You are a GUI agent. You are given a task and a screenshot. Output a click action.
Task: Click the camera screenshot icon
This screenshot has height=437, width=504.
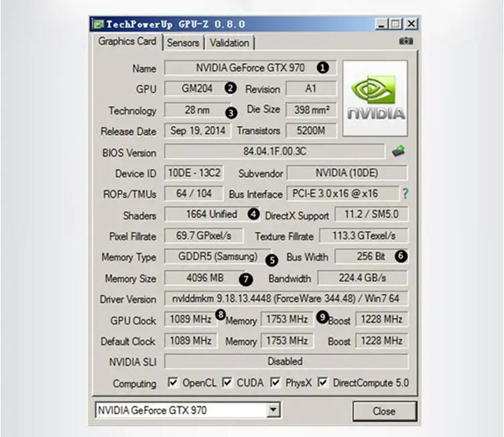[x=405, y=42]
